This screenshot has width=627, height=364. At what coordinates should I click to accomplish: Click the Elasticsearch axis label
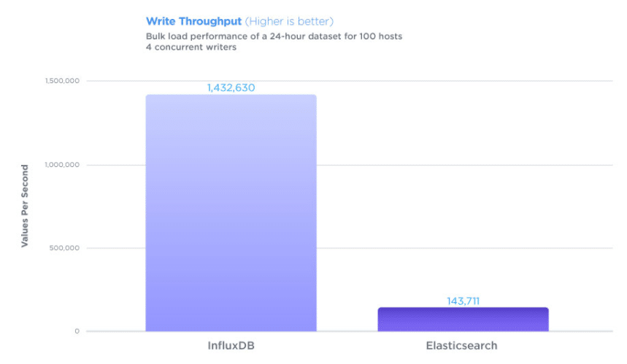(461, 346)
